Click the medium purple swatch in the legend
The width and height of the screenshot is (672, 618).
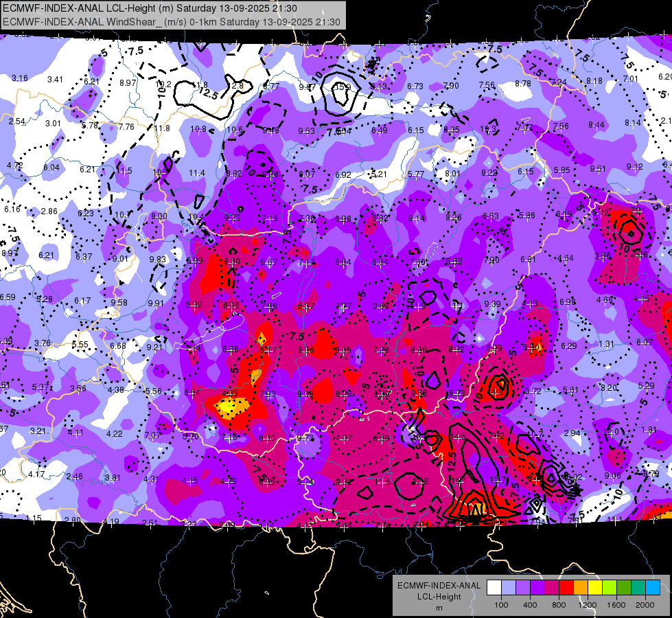(523, 588)
